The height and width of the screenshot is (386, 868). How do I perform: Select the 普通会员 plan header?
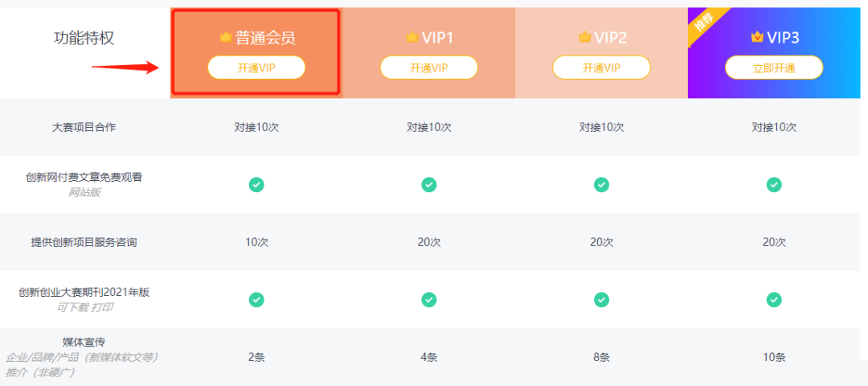pyautogui.click(x=256, y=51)
